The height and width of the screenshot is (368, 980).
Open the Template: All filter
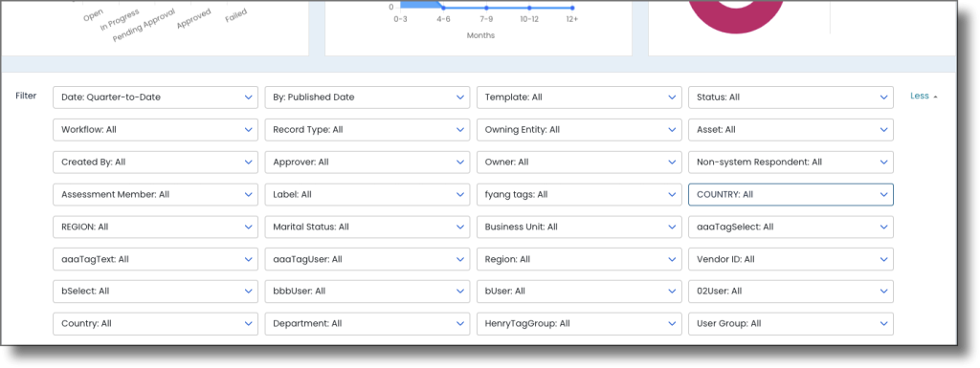point(579,97)
